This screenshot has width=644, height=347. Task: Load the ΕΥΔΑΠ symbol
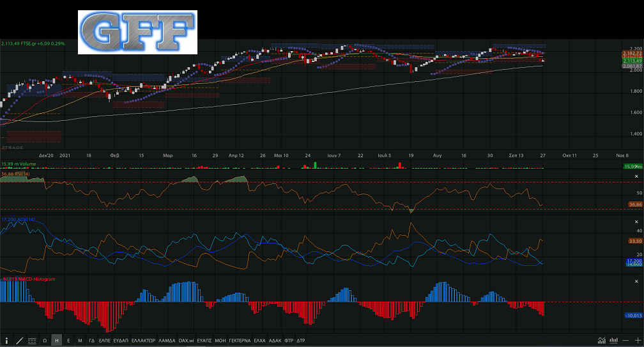pos(121,341)
